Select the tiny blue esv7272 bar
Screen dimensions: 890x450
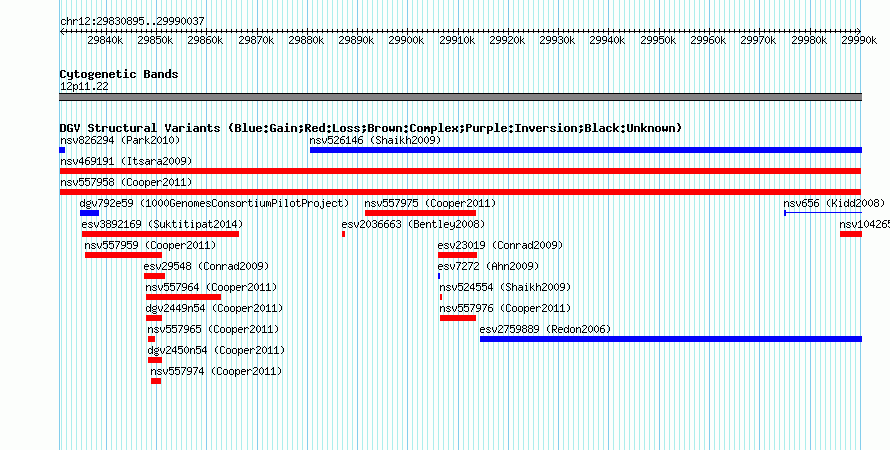coord(439,276)
